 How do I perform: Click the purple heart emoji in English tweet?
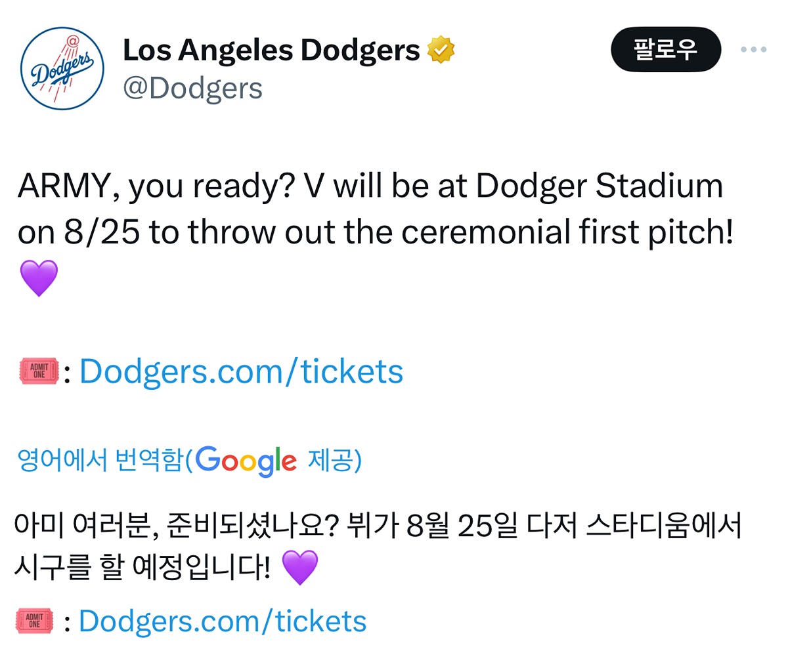pos(39,278)
